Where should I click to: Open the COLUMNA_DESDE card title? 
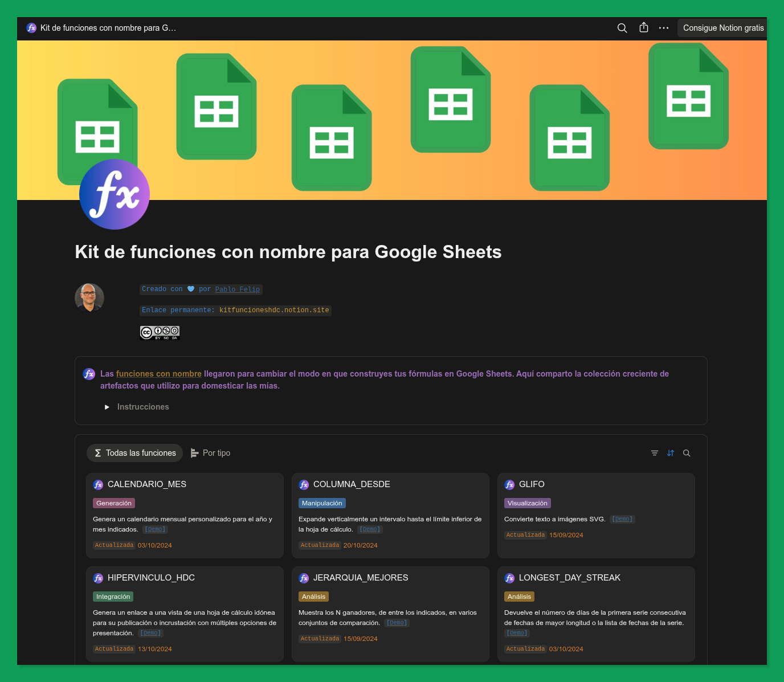352,484
